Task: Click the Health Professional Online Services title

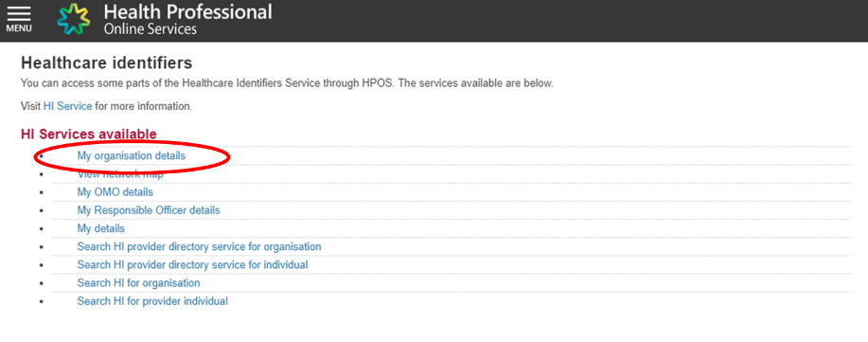Action: pos(187,19)
